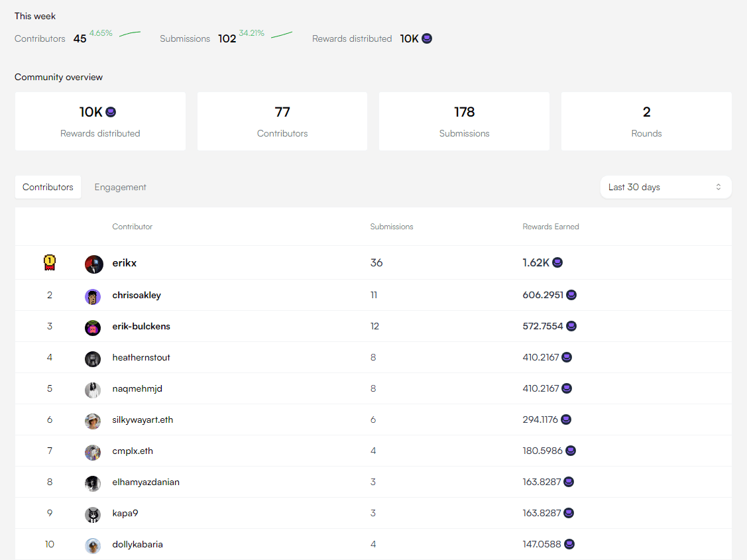Click kapa9's cat avatar
The width and height of the screenshot is (747, 560).
(x=93, y=514)
